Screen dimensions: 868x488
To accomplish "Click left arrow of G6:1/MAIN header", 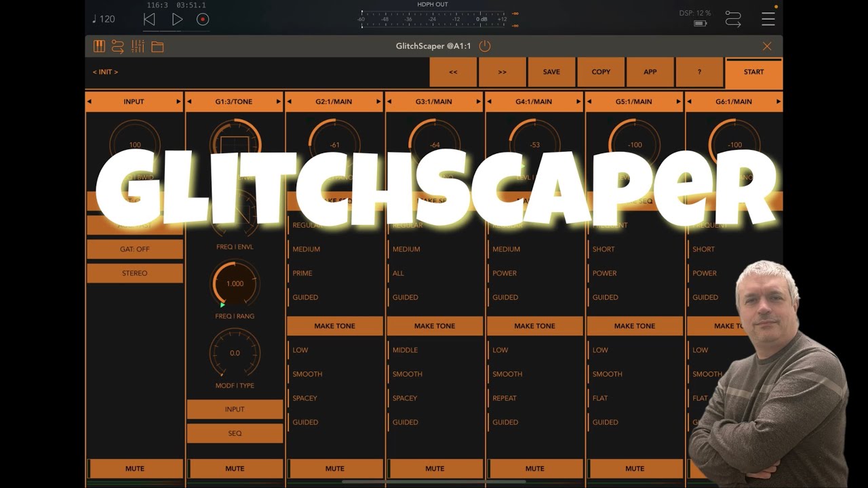I will pyautogui.click(x=689, y=102).
